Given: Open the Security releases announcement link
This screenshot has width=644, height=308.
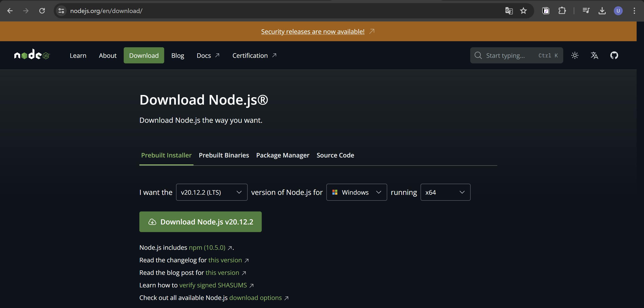Looking at the screenshot, I should (x=312, y=32).
